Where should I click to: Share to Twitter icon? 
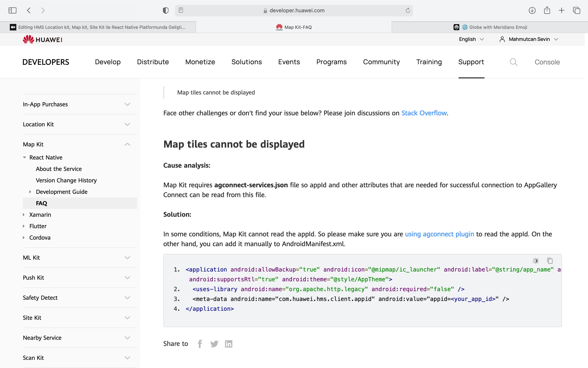point(214,344)
